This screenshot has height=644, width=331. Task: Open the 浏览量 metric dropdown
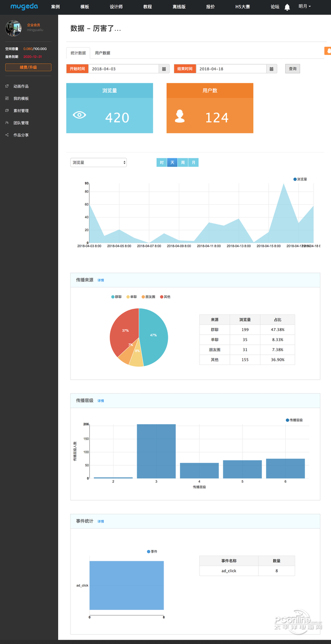coord(98,163)
